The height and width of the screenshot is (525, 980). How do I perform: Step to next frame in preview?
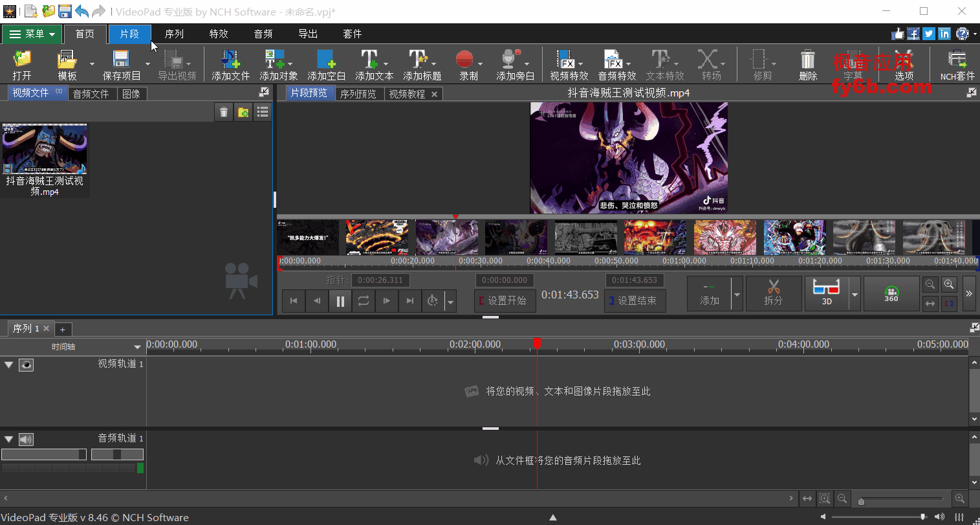click(x=387, y=300)
